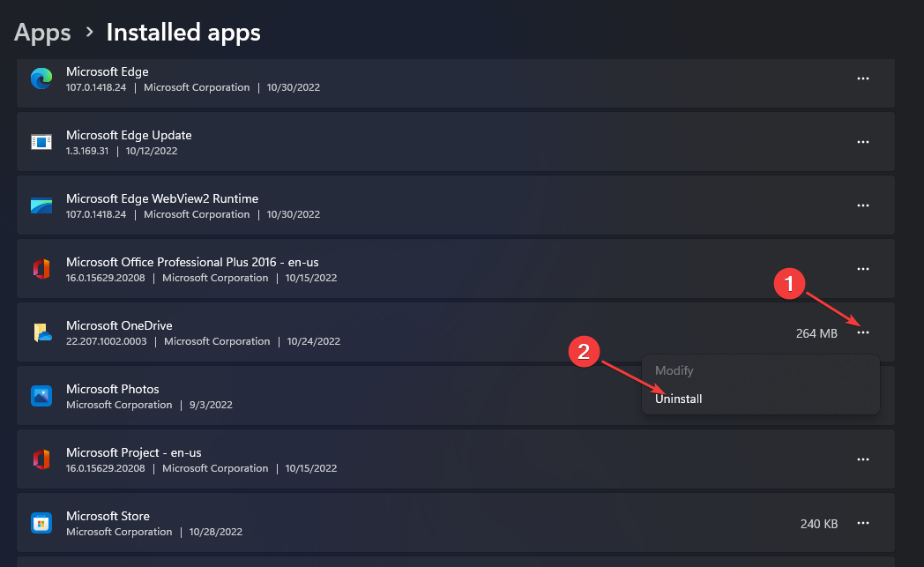Go back to Apps in breadcrumb

42,33
